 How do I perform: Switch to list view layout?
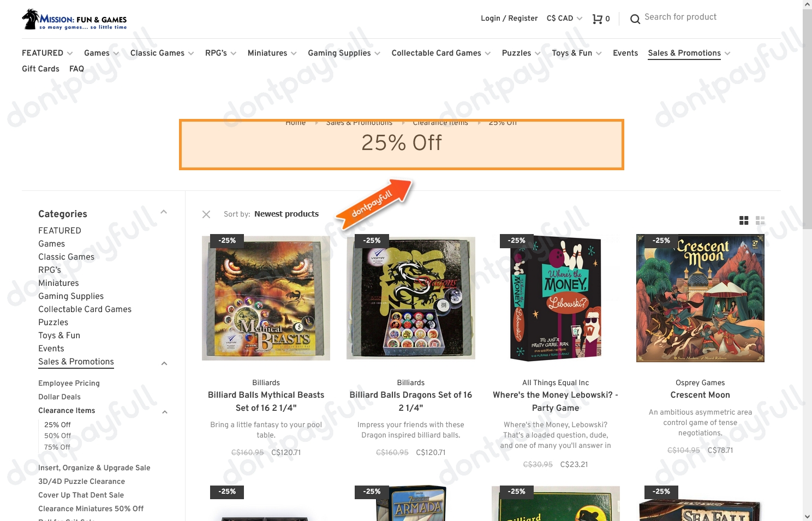(x=760, y=220)
